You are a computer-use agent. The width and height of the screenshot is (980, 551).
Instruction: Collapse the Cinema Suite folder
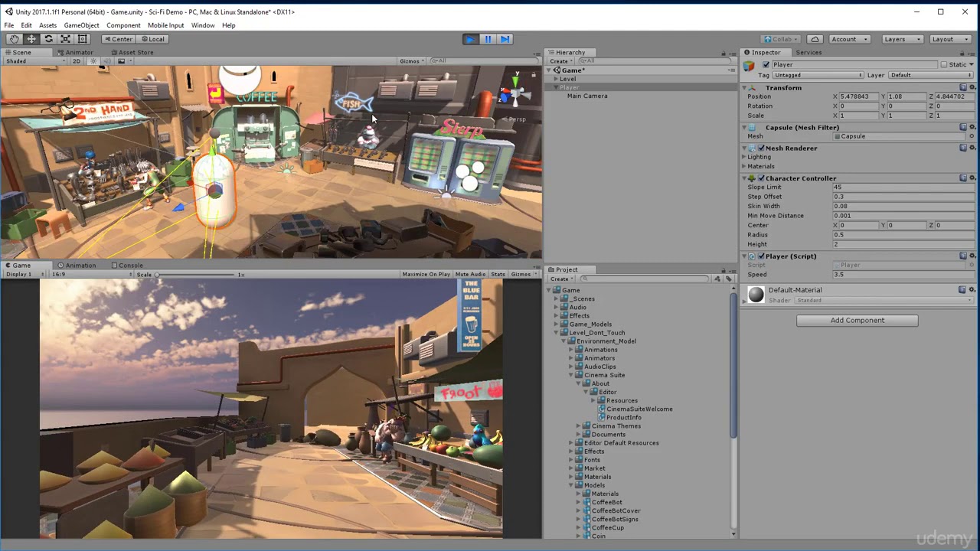(x=571, y=375)
